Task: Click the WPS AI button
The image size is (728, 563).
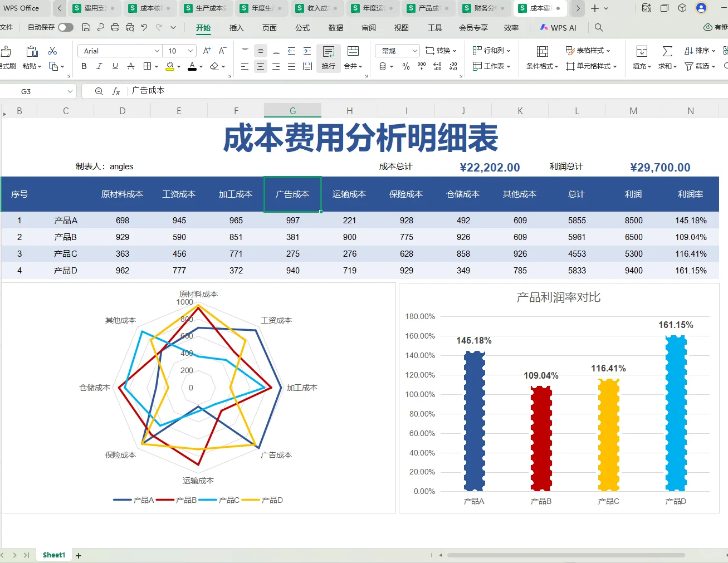Action: [x=558, y=27]
